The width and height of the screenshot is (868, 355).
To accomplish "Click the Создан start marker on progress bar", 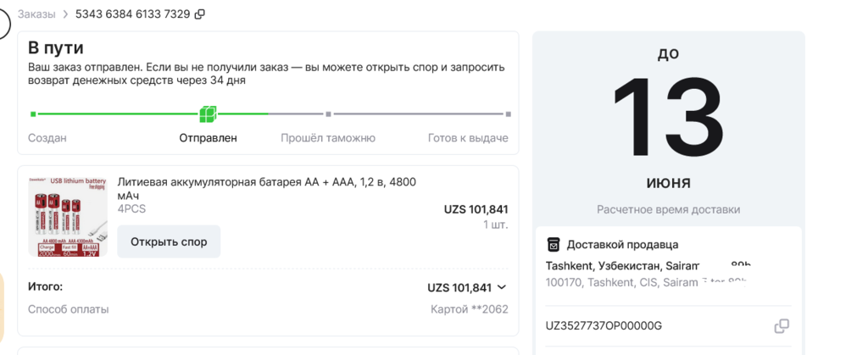I will tap(33, 114).
